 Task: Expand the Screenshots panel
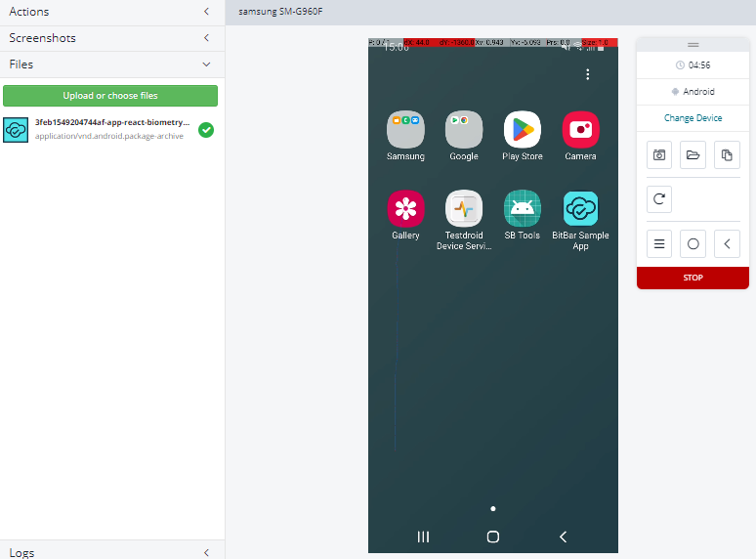206,38
